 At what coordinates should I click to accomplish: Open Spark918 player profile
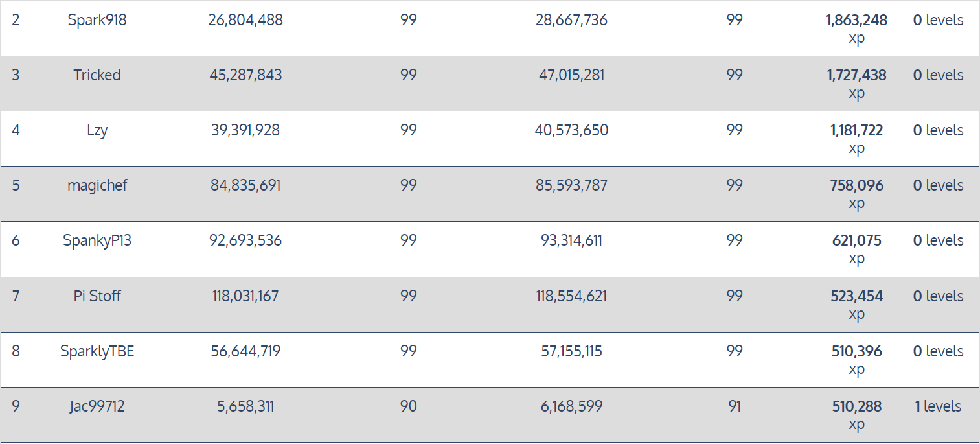[x=97, y=20]
